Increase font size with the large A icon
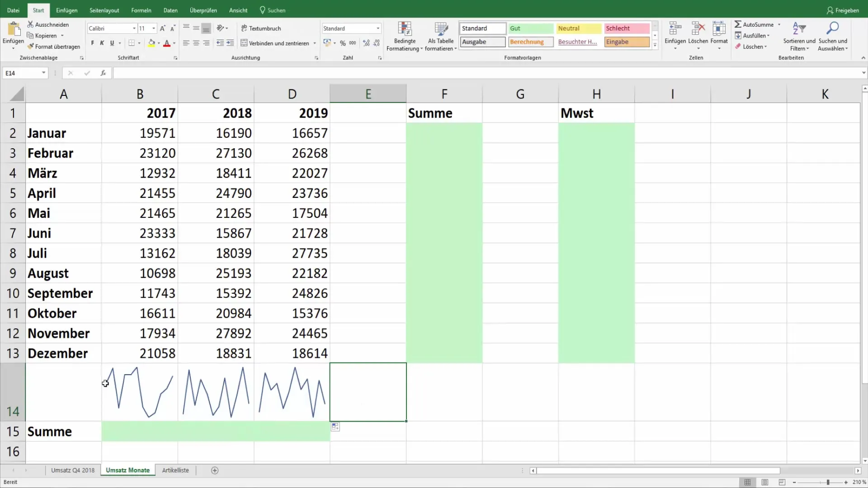 point(163,28)
